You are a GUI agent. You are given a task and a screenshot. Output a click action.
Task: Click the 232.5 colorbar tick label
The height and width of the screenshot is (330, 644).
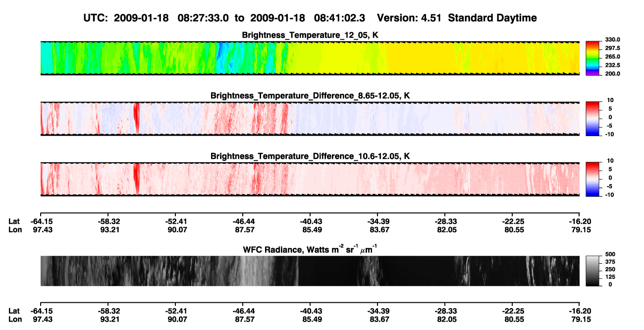point(612,65)
